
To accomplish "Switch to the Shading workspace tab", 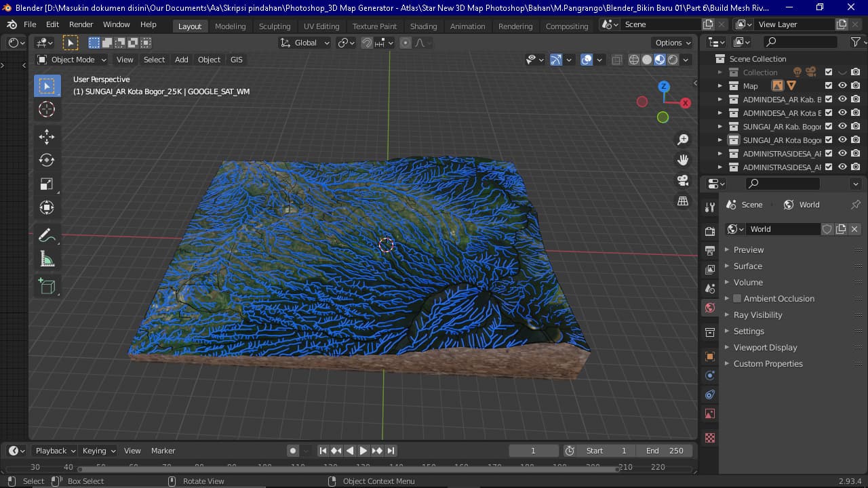I will (423, 26).
